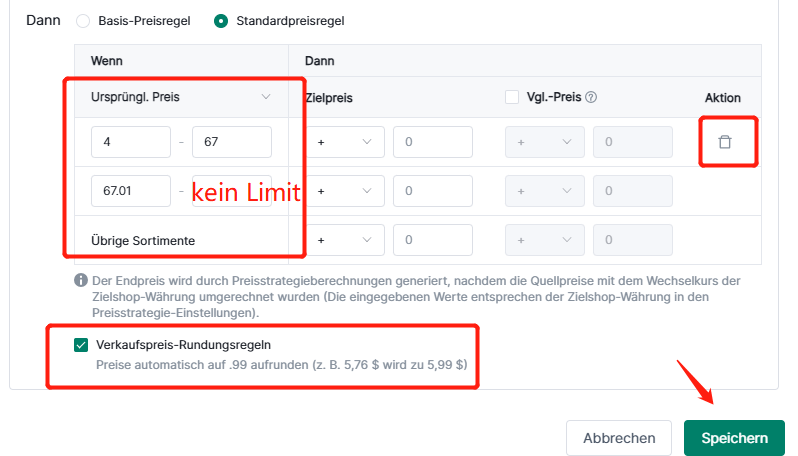Image resolution: width=798 pixels, height=456 pixels.
Task: Click the info icon before the Endpreis note
Action: click(x=81, y=280)
